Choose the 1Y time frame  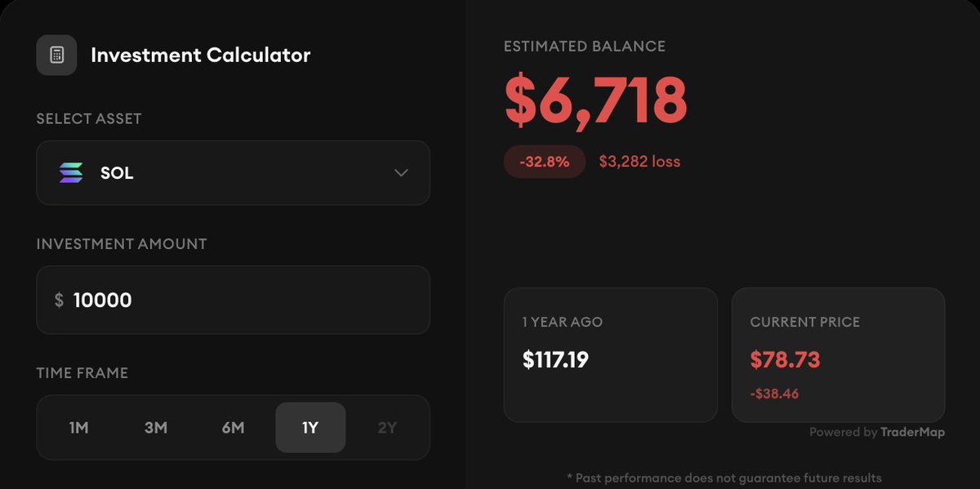(310, 428)
